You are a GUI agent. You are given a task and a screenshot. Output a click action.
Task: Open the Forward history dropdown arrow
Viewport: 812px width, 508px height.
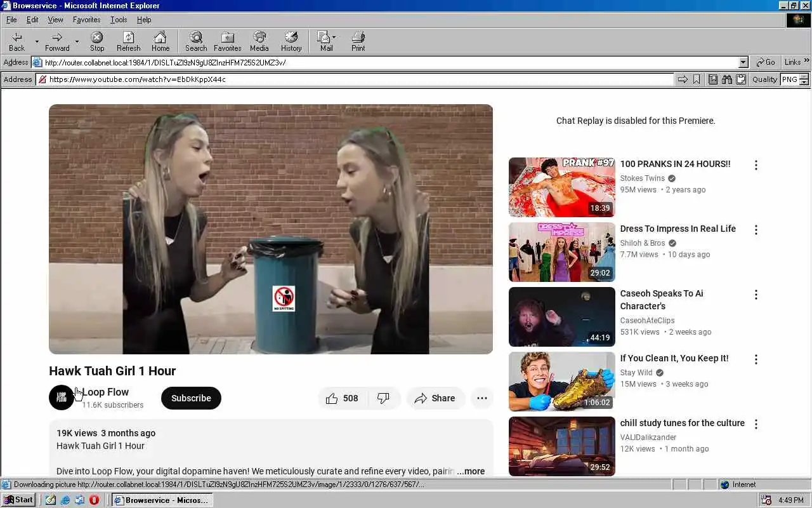77,41
